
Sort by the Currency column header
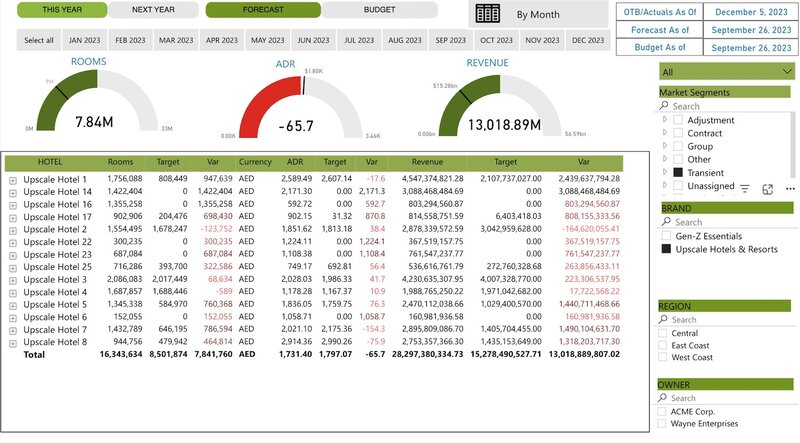point(255,162)
